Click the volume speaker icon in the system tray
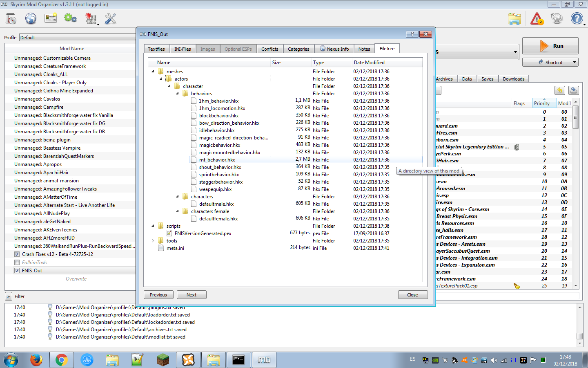This screenshot has width=588, height=368. coord(494,360)
